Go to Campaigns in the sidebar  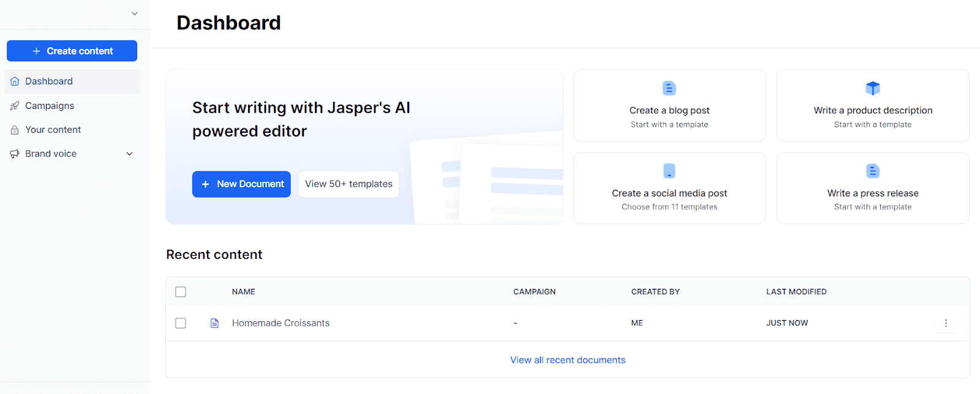coord(50,106)
